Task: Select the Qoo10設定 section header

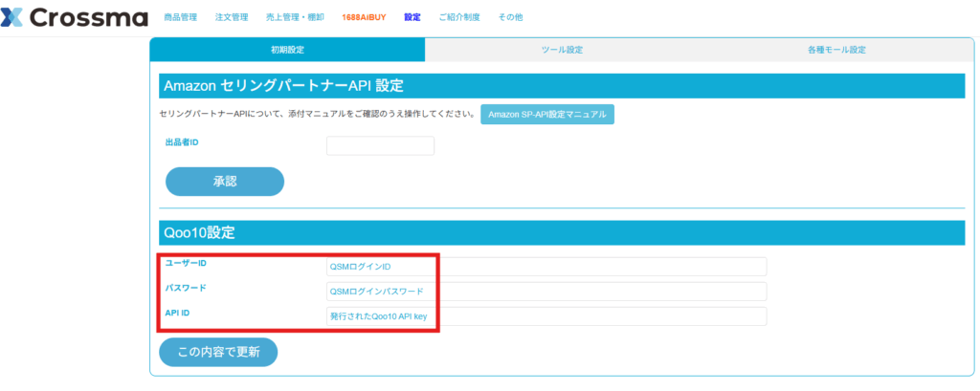Action: coord(563,233)
